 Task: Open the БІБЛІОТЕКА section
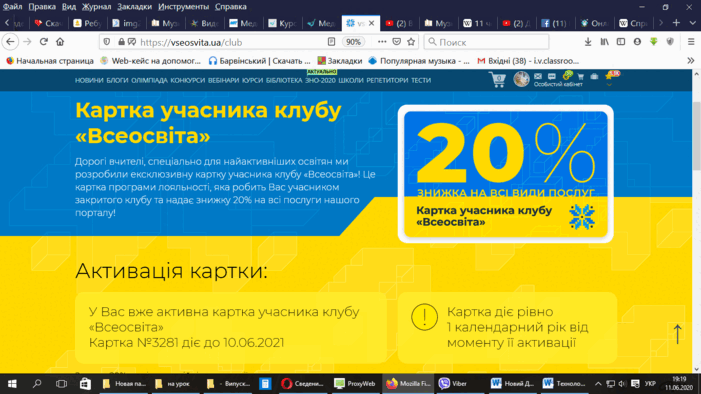[284, 80]
